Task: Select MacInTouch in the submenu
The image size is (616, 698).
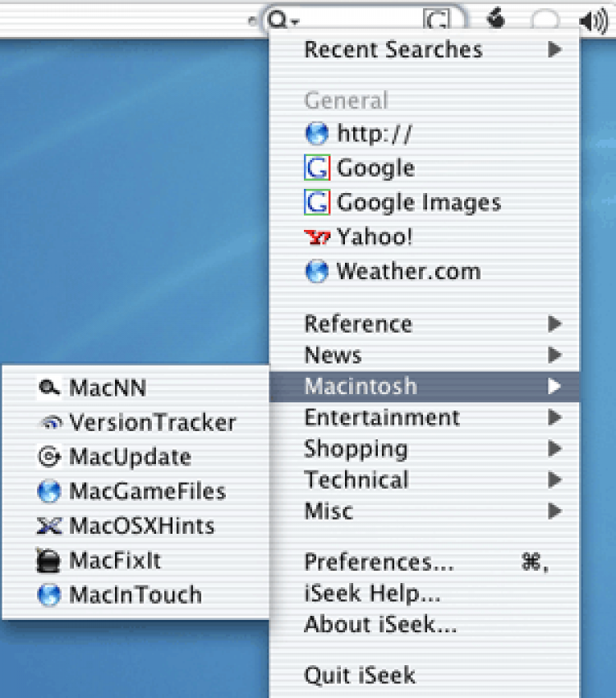Action: point(136,595)
